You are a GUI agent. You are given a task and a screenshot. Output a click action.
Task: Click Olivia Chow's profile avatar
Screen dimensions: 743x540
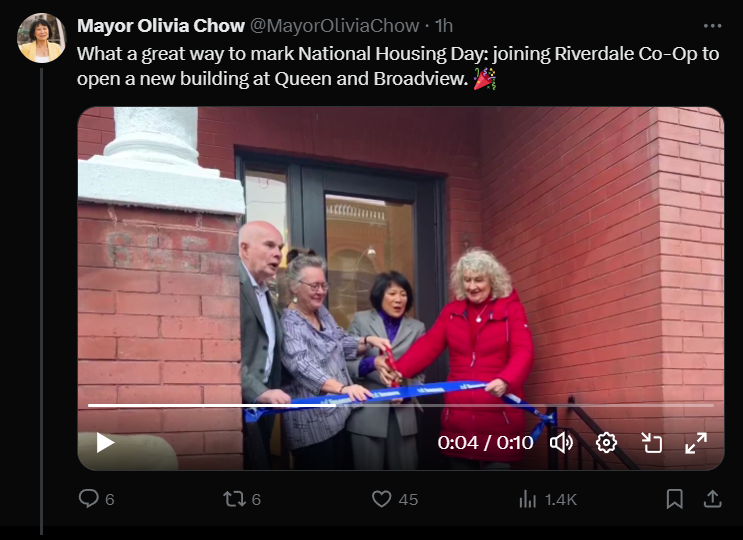(x=42, y=38)
